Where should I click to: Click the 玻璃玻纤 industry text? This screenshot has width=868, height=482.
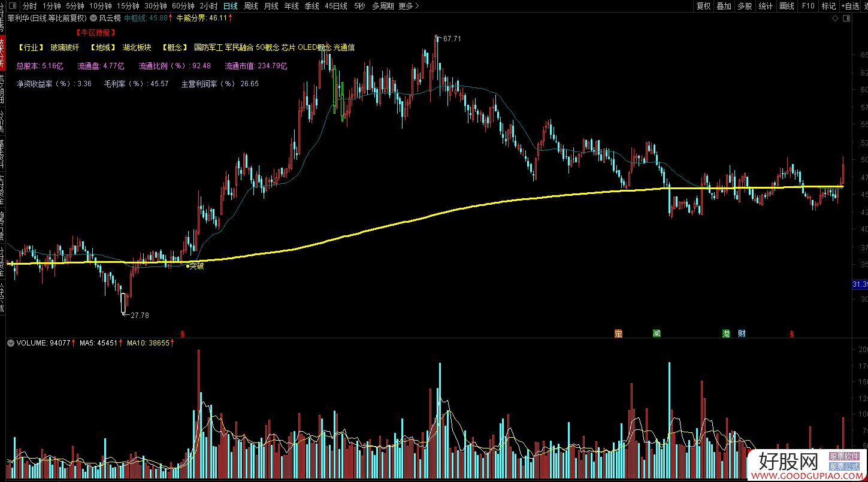tap(65, 47)
